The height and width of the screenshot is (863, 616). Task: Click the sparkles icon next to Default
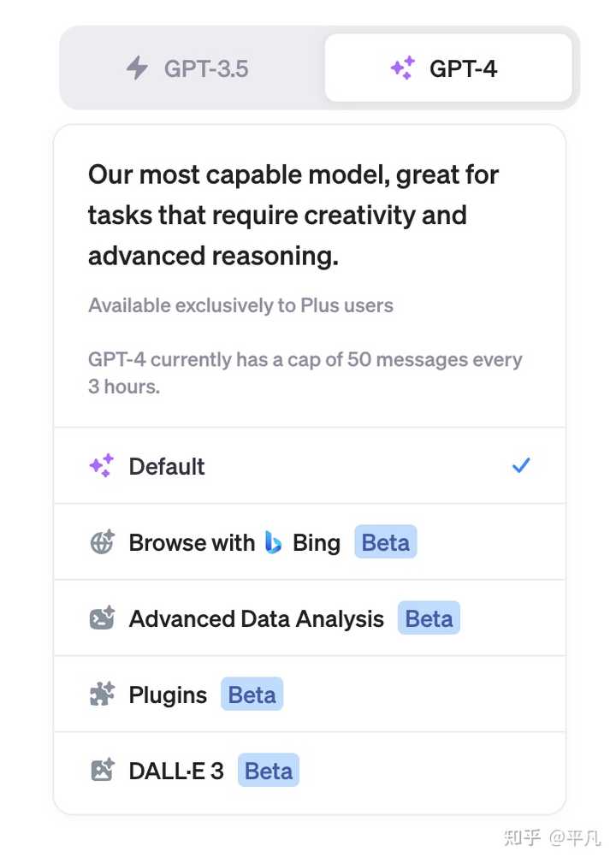101,466
